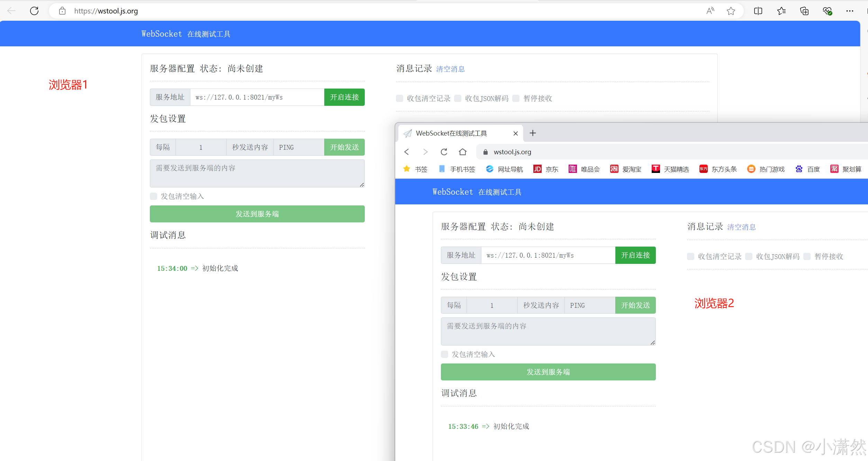Close WebSocket在线测试工具 tab in browser 2
Viewport: 868px width, 461px height.
tap(516, 133)
